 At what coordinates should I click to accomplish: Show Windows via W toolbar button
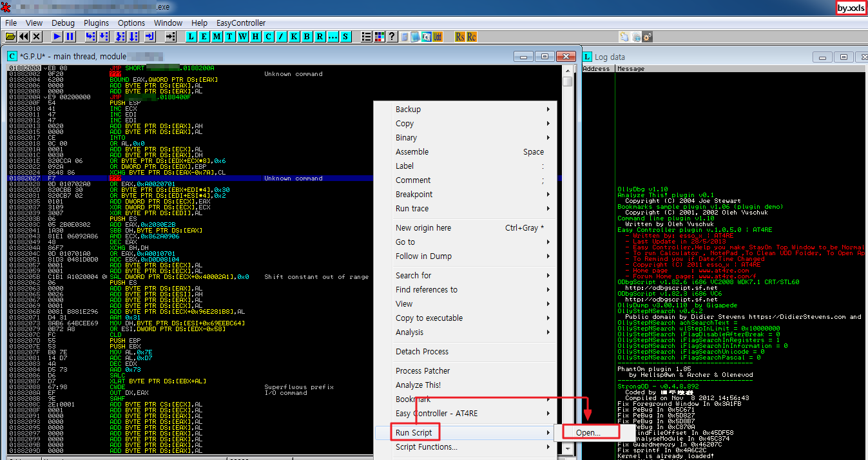tap(242, 37)
